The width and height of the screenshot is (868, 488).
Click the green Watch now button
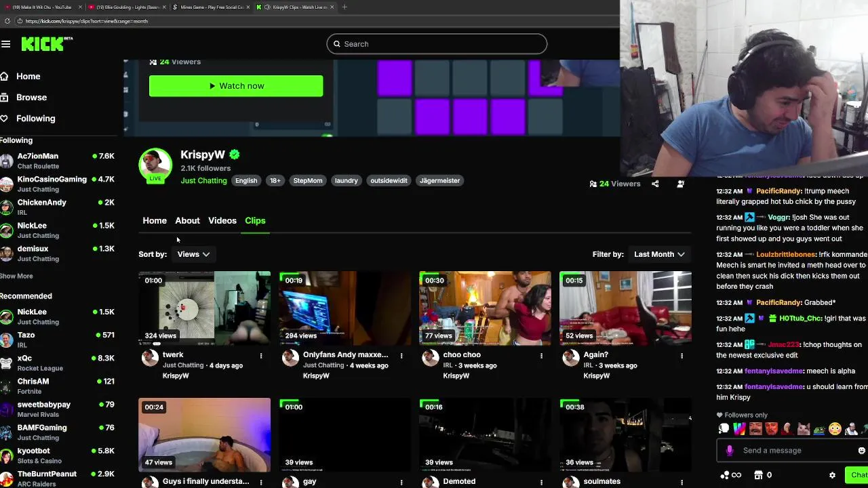coord(236,86)
